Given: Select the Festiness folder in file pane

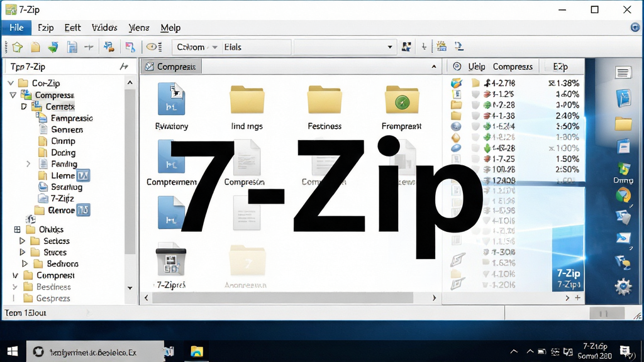Looking at the screenshot, I should tap(324, 99).
